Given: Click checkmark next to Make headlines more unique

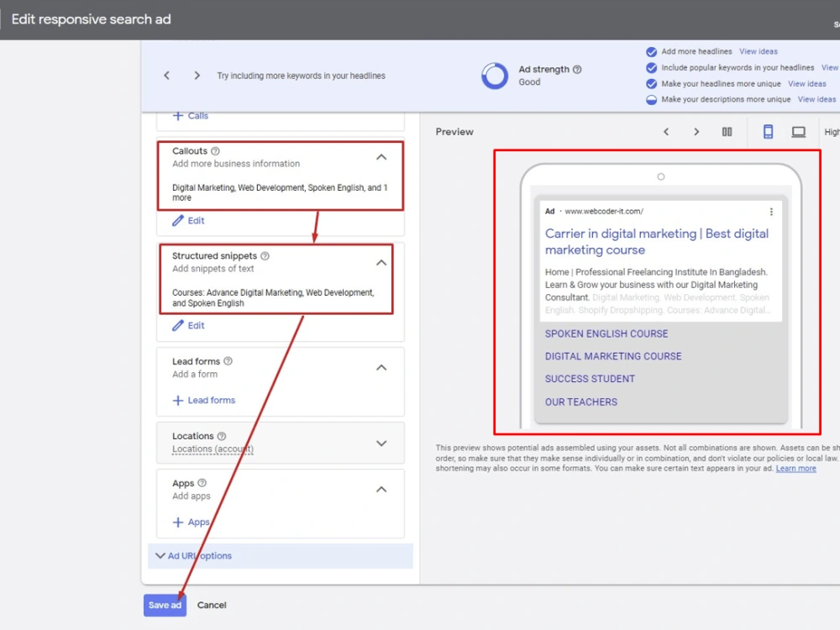Looking at the screenshot, I should (652, 84).
